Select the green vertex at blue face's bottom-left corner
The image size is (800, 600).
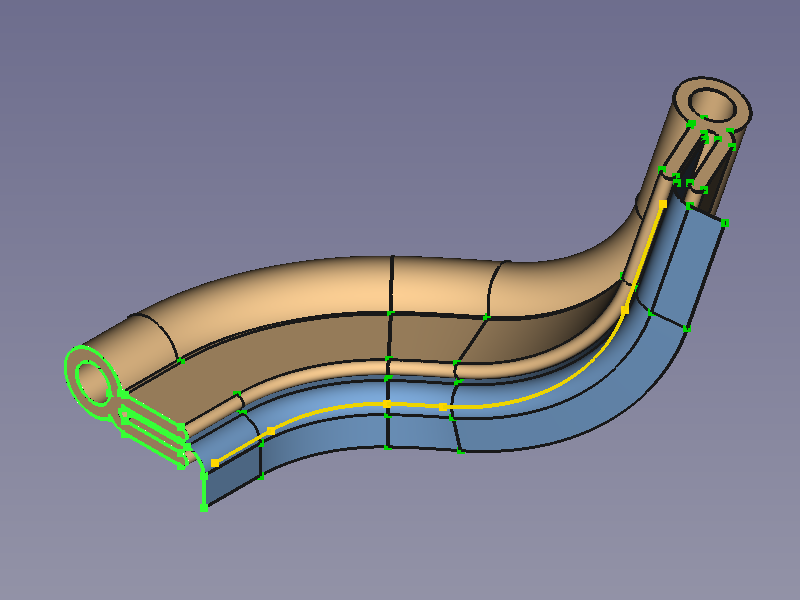(204, 507)
